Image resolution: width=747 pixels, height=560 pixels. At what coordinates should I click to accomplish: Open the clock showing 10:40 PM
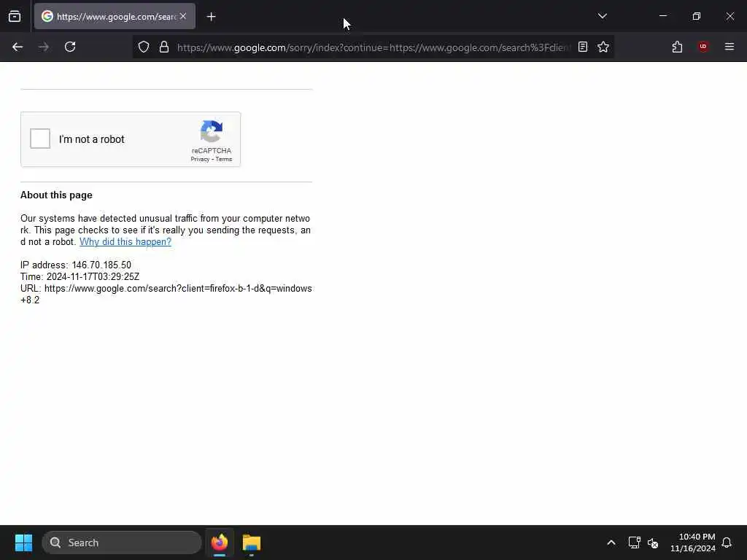[x=693, y=542]
